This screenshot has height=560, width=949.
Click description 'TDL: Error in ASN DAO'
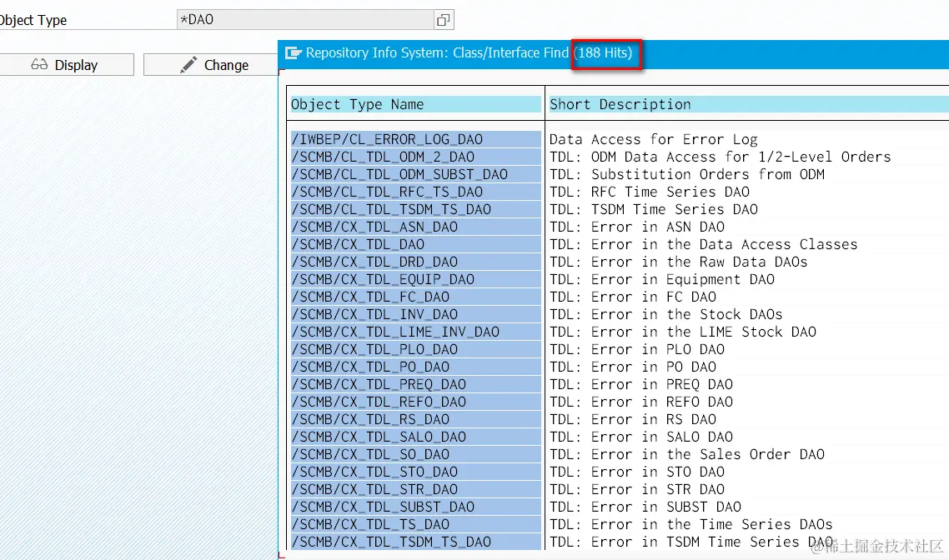(x=637, y=227)
